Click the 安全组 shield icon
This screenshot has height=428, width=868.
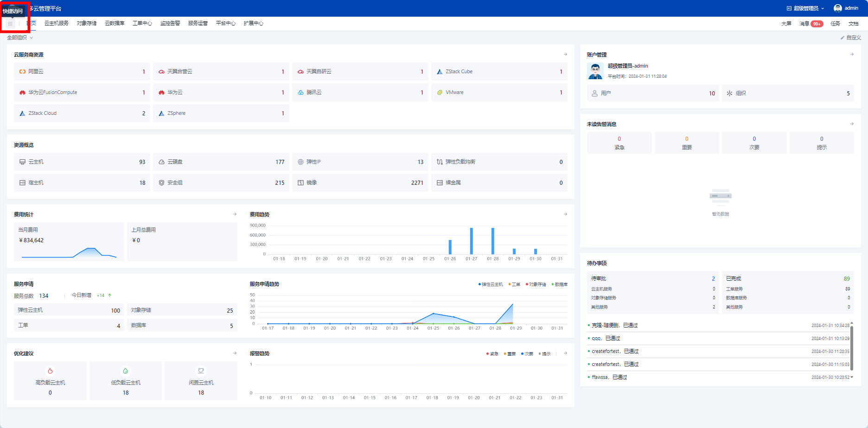click(x=161, y=183)
